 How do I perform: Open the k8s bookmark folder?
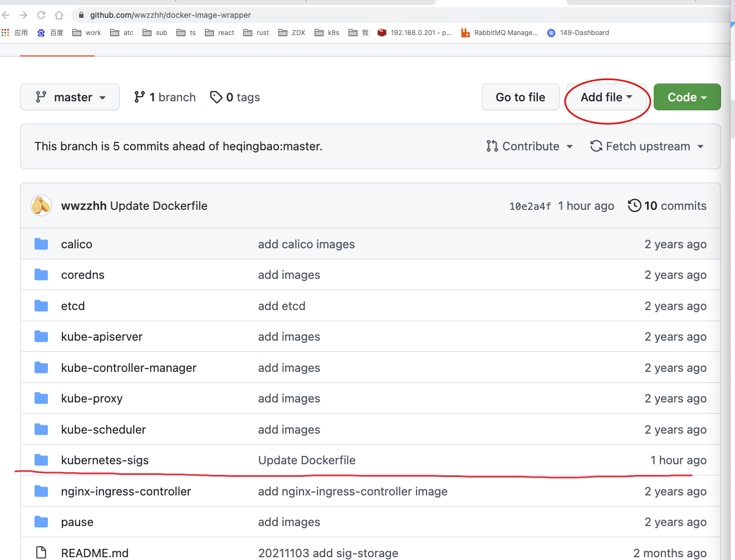[x=327, y=33]
